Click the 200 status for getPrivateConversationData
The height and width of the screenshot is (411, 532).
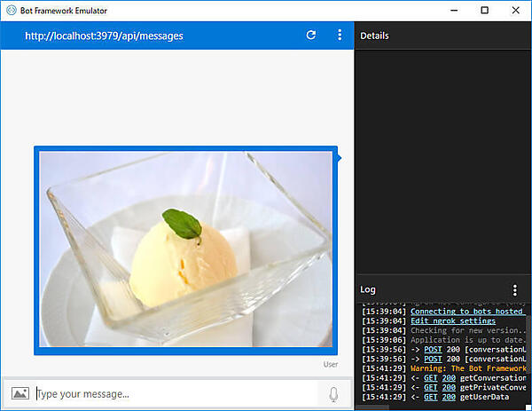450,387
